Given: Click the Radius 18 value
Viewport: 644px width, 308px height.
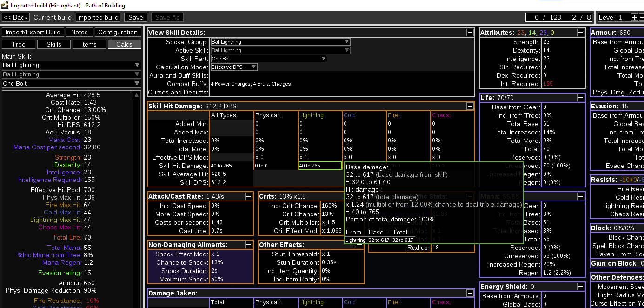Looking at the screenshot, I should pyautogui.click(x=436, y=248).
